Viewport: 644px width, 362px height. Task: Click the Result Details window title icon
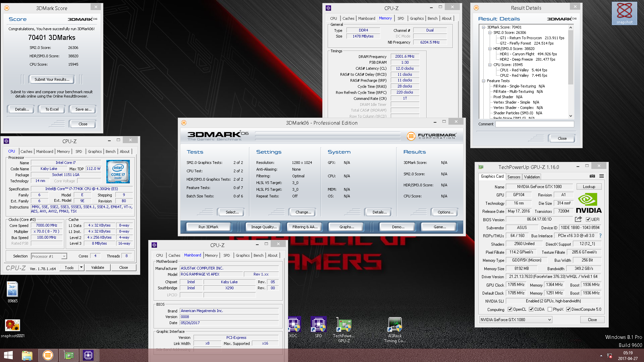[476, 8]
